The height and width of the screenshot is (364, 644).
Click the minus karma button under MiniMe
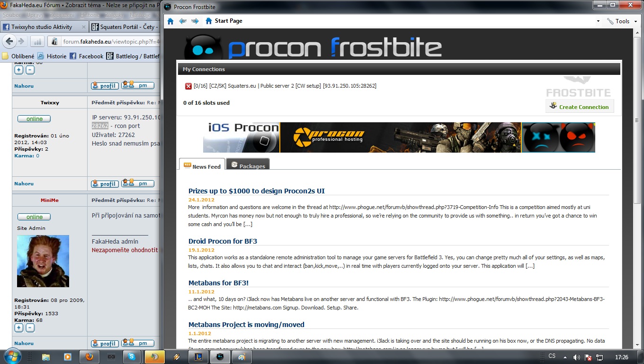click(x=30, y=328)
